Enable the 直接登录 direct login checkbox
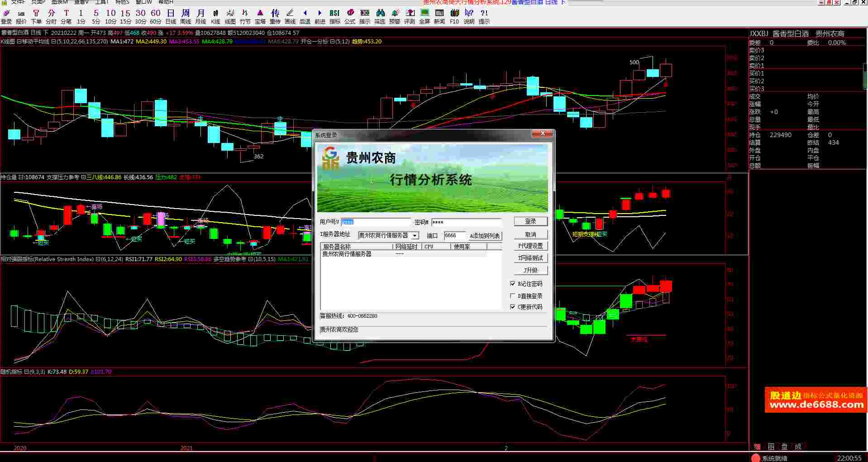The image size is (868, 462). click(x=513, y=296)
